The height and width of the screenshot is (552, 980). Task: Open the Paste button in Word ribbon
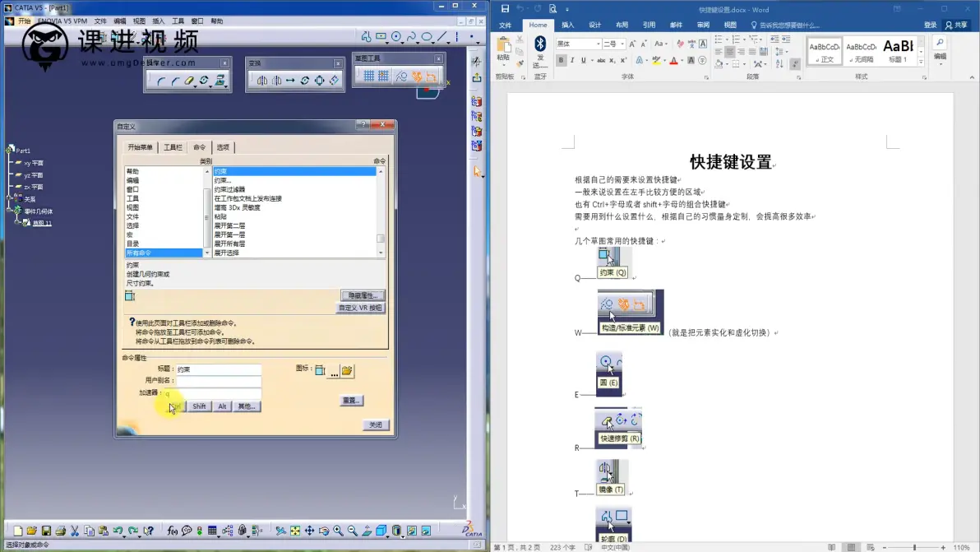pos(504,52)
